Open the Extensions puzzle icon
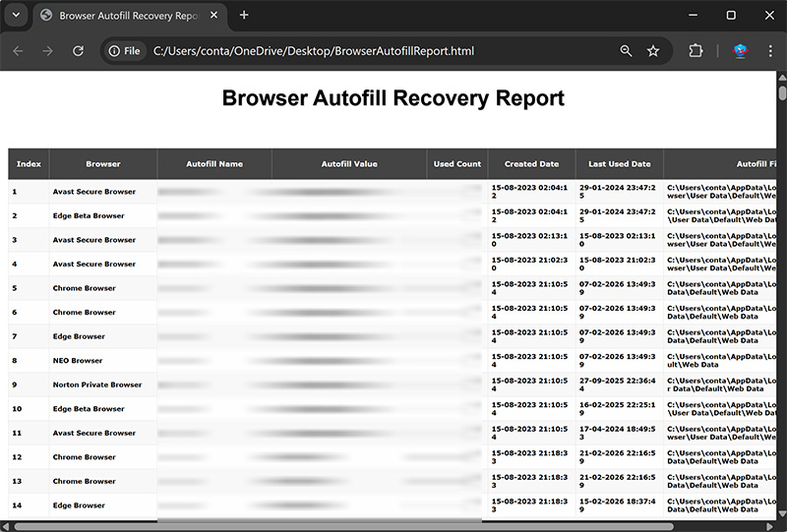 pos(696,51)
